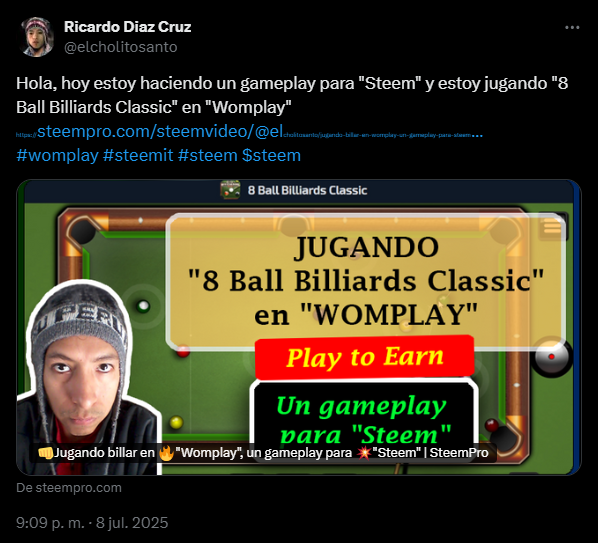Click the red Play to Earn banner
The height and width of the screenshot is (543, 598).
click(x=364, y=357)
